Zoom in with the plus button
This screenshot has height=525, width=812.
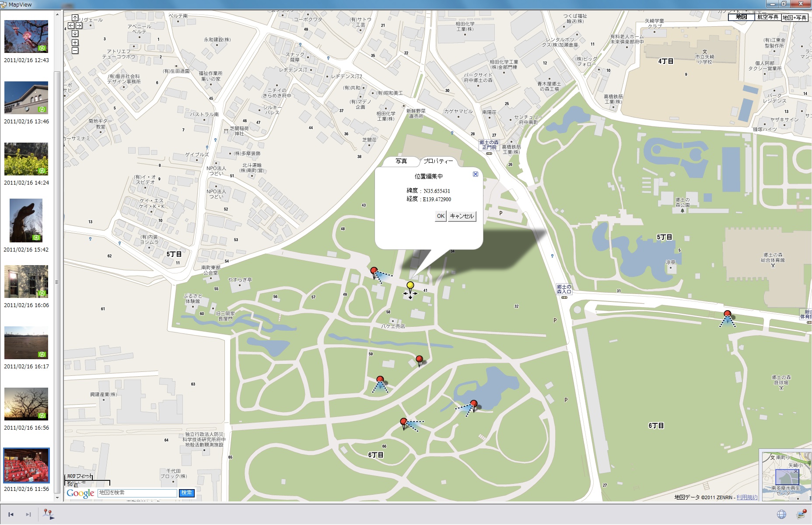point(75,43)
